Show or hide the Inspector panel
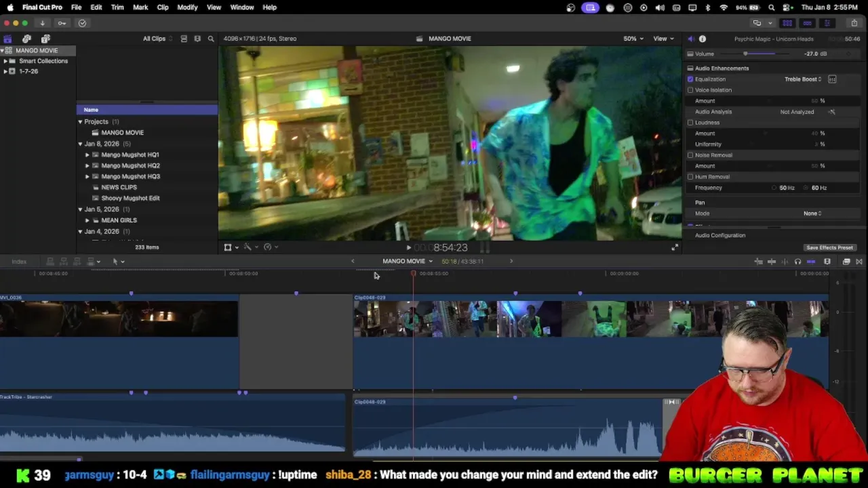The height and width of the screenshot is (488, 868). (x=827, y=23)
